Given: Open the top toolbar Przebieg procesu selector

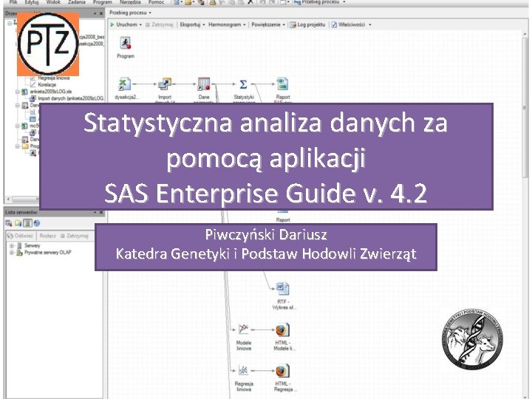Looking at the screenshot, I should point(320,2).
